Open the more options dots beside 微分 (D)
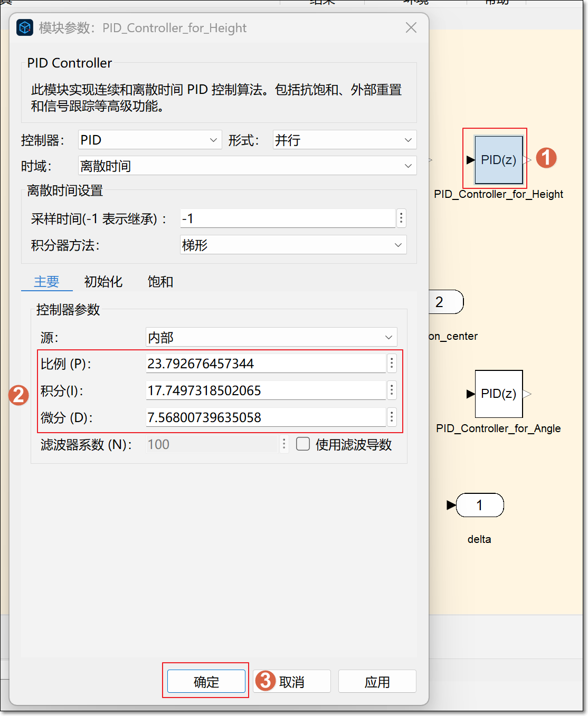The image size is (588, 716). tap(392, 417)
